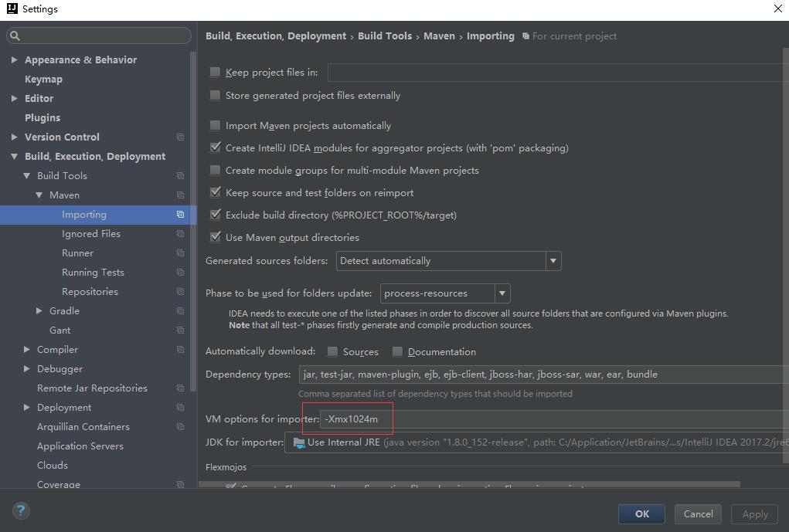Open the Plugins settings page
The image size is (789, 532).
(x=43, y=118)
